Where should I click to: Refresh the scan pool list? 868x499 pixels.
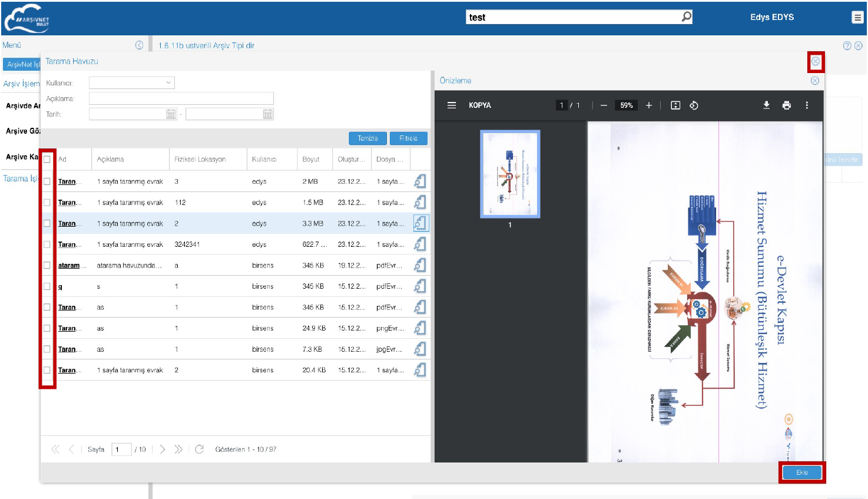pyautogui.click(x=199, y=450)
